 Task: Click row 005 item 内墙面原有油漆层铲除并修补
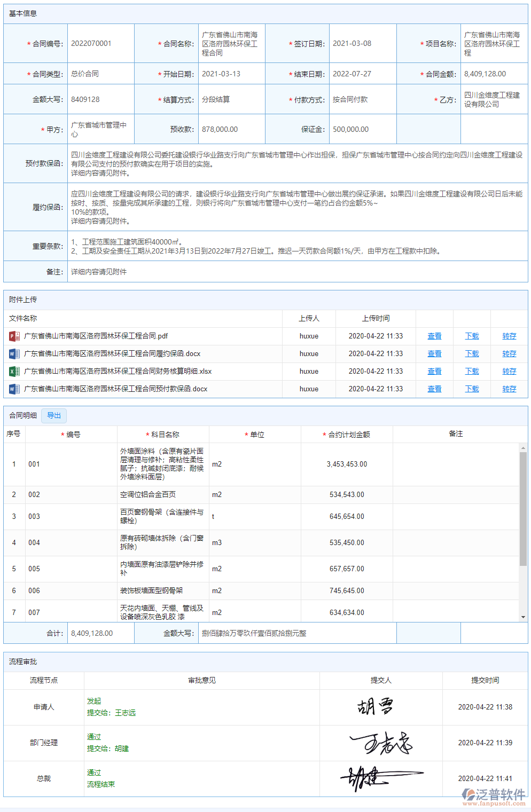click(162, 569)
